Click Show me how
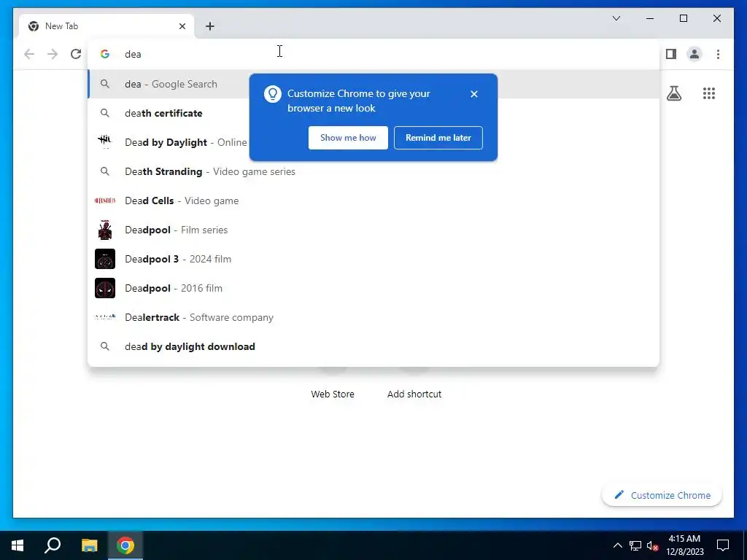Screen dimensions: 747x560 tap(348, 138)
